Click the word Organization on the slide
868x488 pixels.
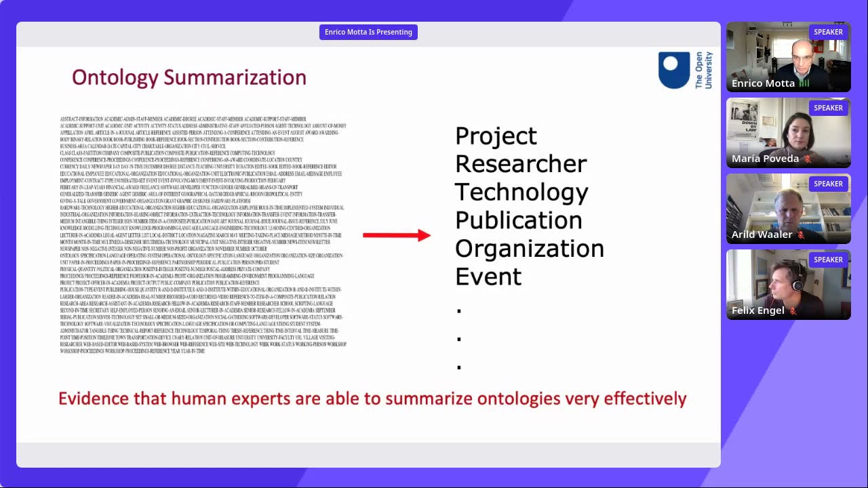click(530, 249)
